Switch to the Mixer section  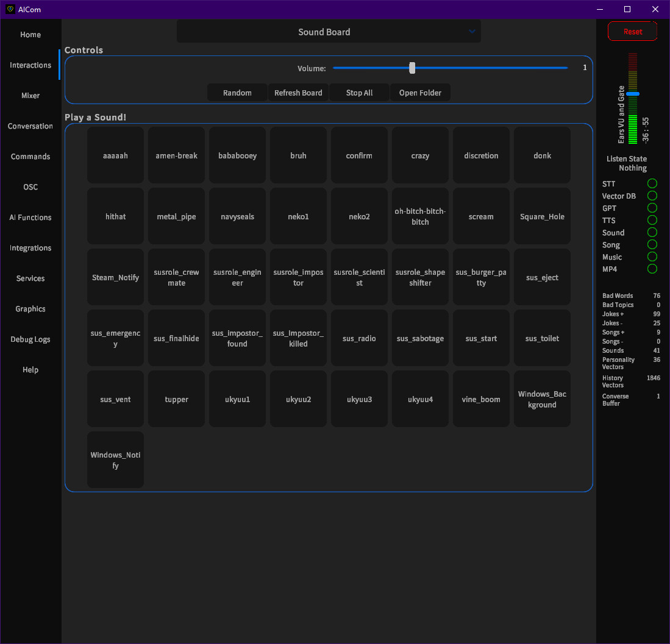[x=30, y=96]
